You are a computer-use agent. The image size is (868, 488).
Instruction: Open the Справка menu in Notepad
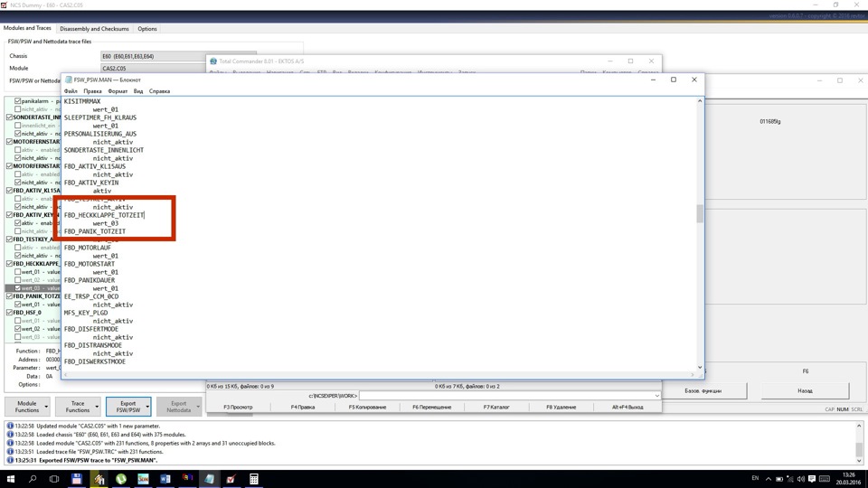(159, 91)
